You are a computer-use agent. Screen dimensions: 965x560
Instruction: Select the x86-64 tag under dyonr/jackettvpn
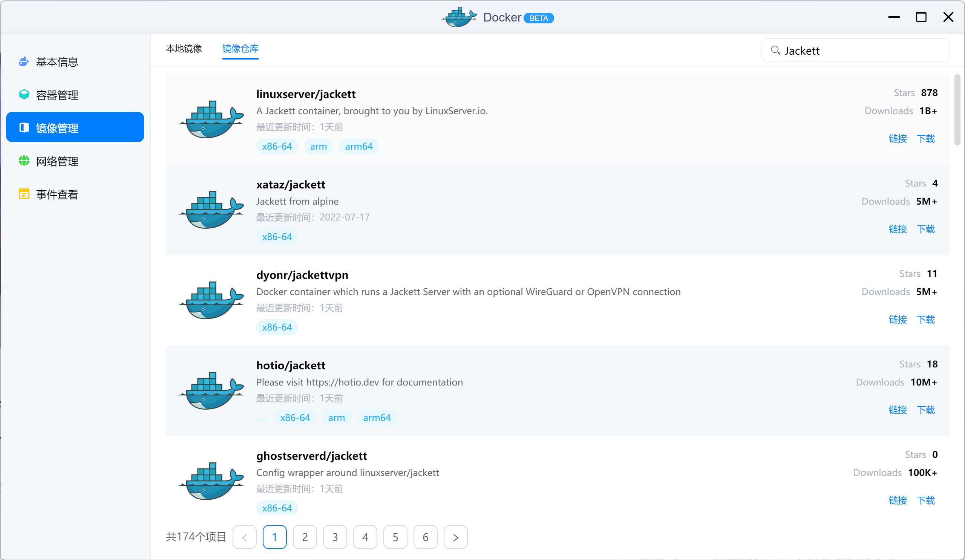[277, 327]
